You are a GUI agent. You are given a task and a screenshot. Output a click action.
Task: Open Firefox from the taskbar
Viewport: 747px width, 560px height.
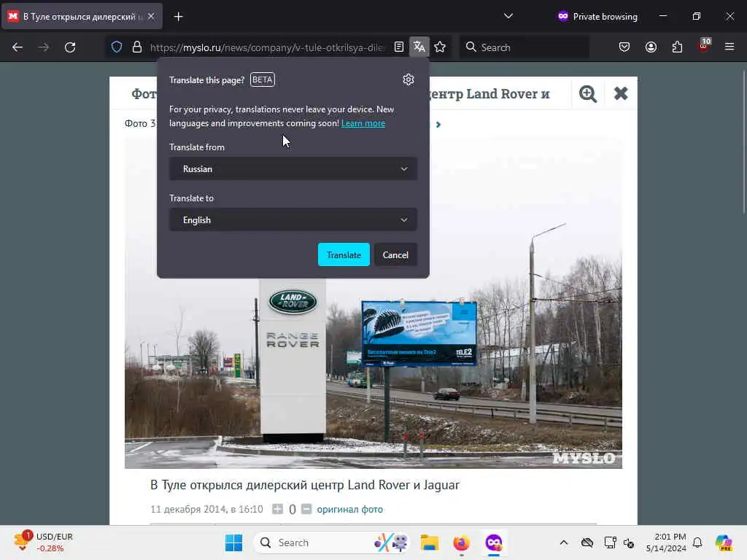click(x=461, y=542)
